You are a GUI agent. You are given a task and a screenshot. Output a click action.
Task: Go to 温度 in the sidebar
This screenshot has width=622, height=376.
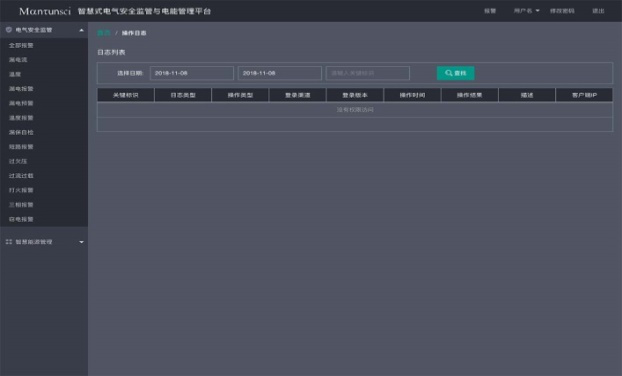pos(15,74)
